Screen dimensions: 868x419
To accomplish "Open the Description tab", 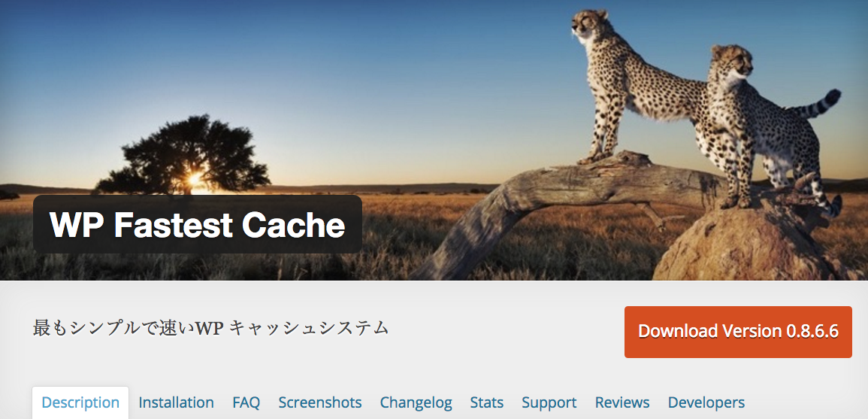I will (x=80, y=402).
